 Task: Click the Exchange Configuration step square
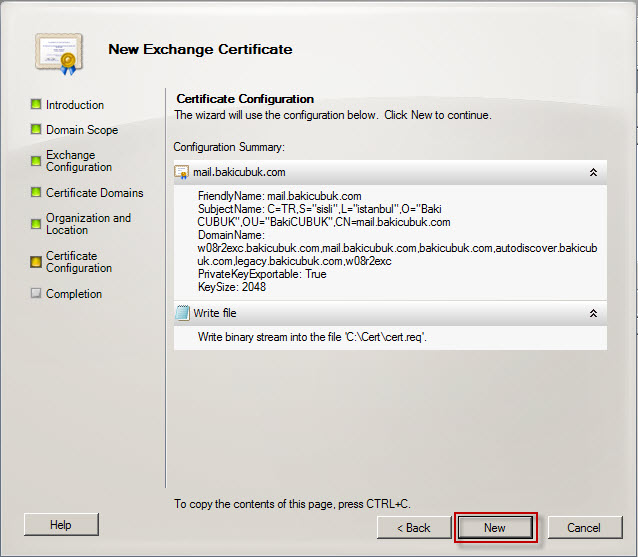click(36, 161)
